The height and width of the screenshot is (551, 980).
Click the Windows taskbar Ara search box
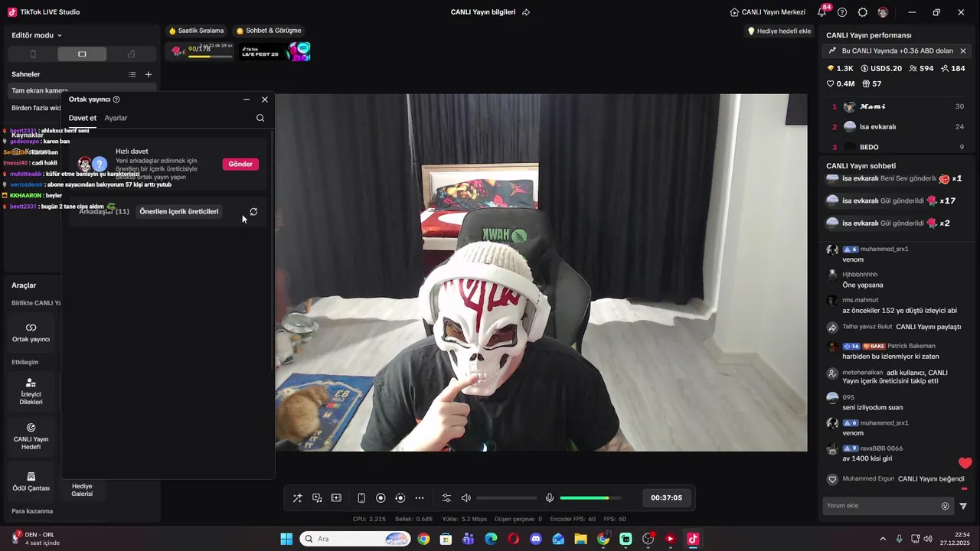click(x=355, y=539)
